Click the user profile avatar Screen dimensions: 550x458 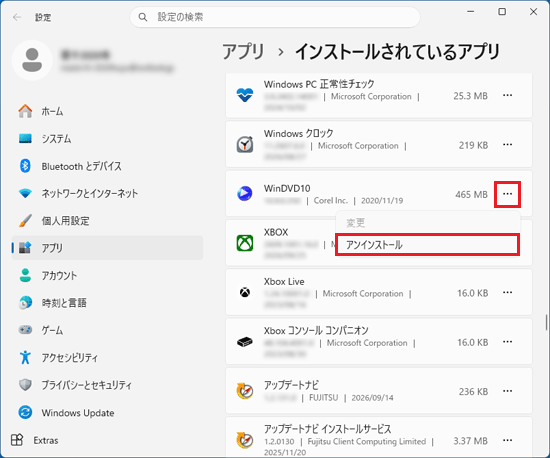32,60
